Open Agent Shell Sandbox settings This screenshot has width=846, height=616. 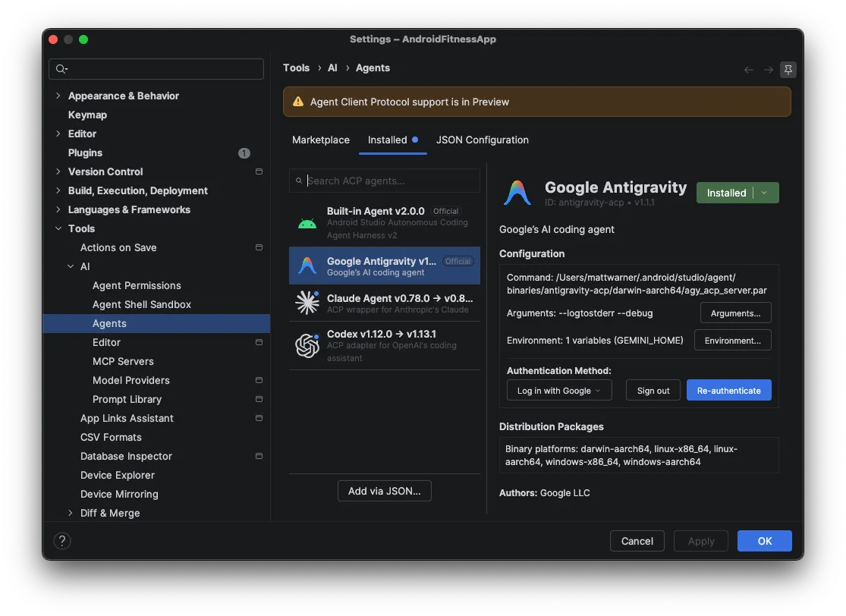(x=141, y=305)
